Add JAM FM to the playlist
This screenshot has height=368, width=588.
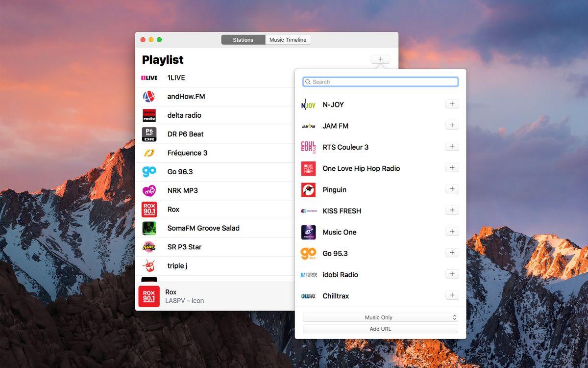tap(452, 125)
